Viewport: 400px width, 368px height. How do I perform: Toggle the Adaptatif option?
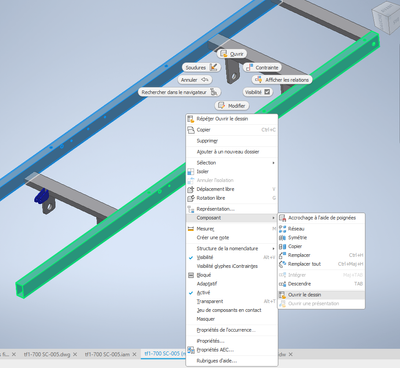pos(232,284)
